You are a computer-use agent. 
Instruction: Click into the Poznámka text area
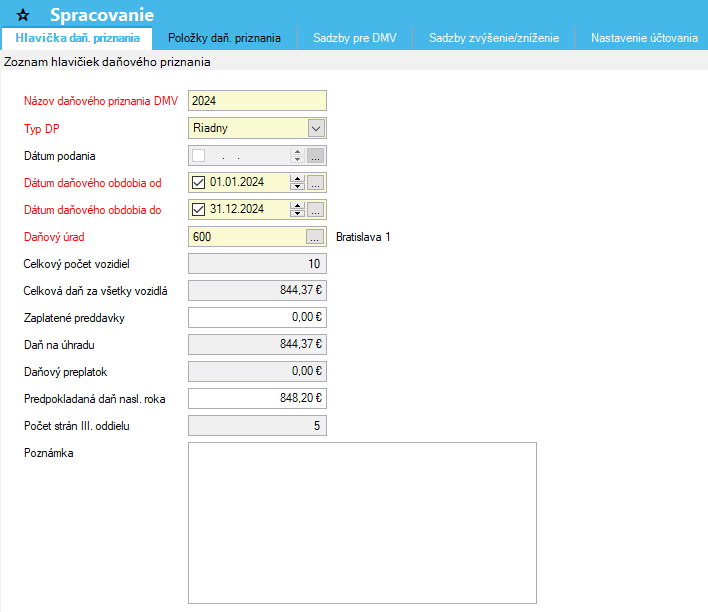(363, 523)
